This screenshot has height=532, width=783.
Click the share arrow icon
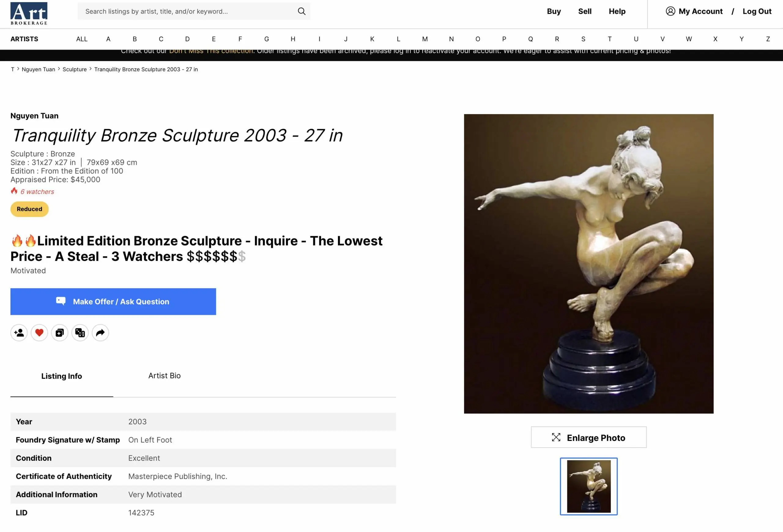100,333
